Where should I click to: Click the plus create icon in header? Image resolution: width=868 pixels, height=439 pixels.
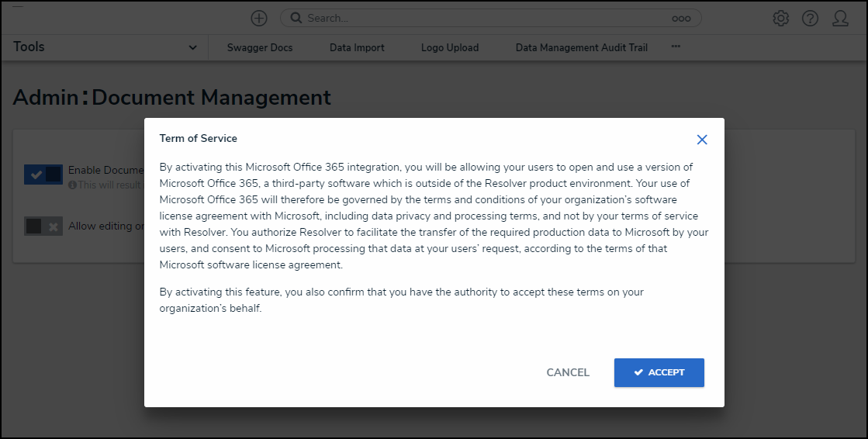click(258, 19)
